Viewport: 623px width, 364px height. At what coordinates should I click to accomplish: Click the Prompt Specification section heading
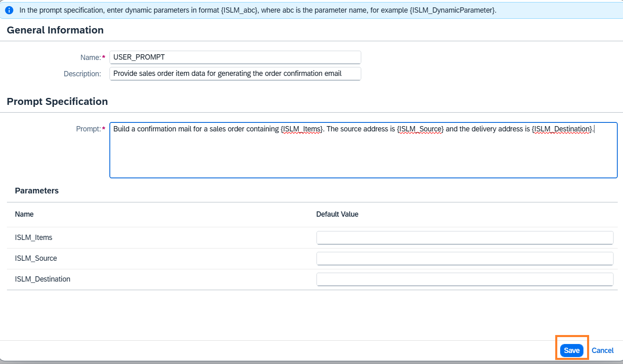pos(57,102)
